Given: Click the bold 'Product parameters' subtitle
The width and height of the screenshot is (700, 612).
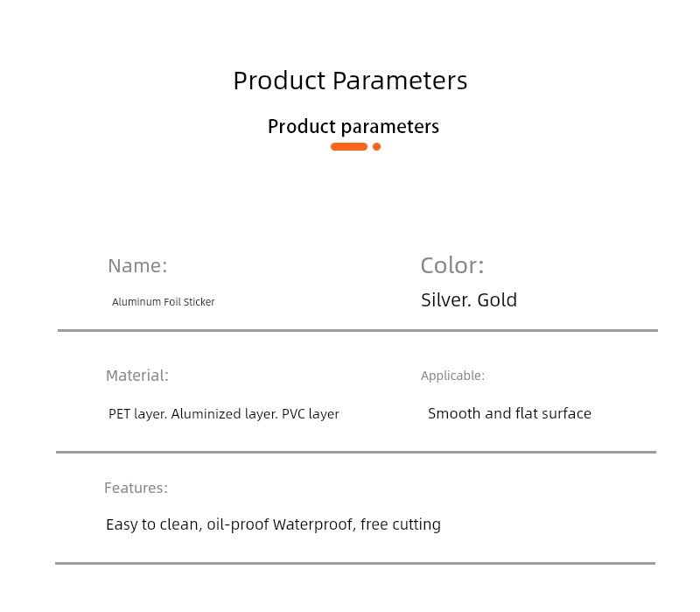Looking at the screenshot, I should (353, 127).
